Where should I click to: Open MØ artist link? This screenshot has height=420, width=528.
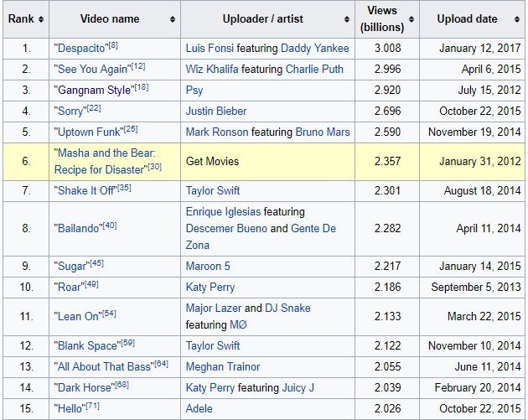238,325
